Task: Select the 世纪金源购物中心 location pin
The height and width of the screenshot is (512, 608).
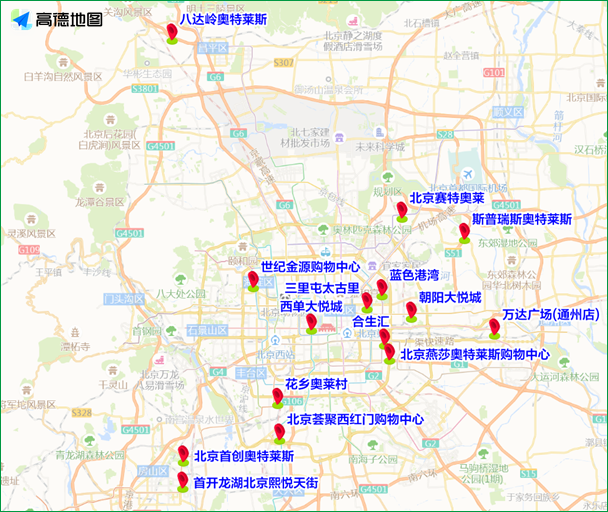Action: (x=253, y=281)
